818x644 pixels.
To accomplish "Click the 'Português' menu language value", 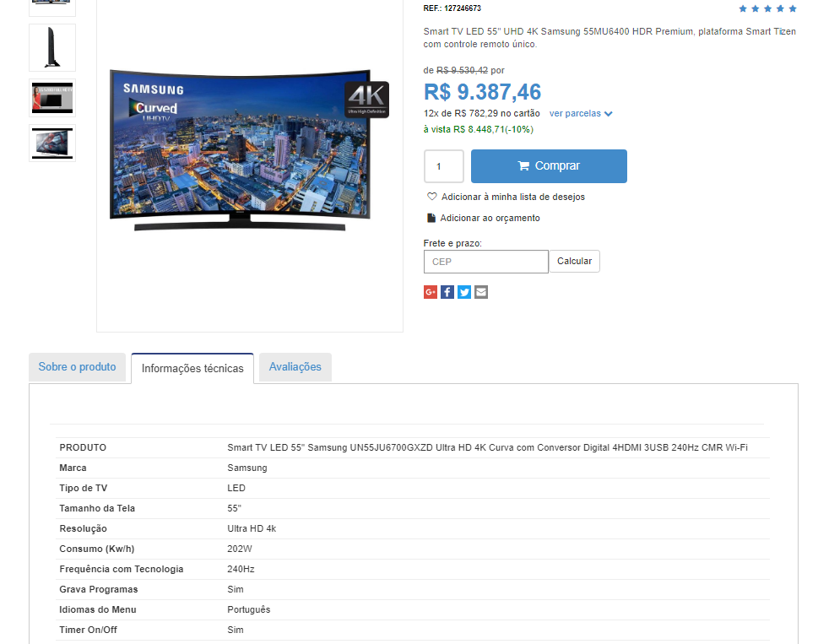I will click(249, 610).
